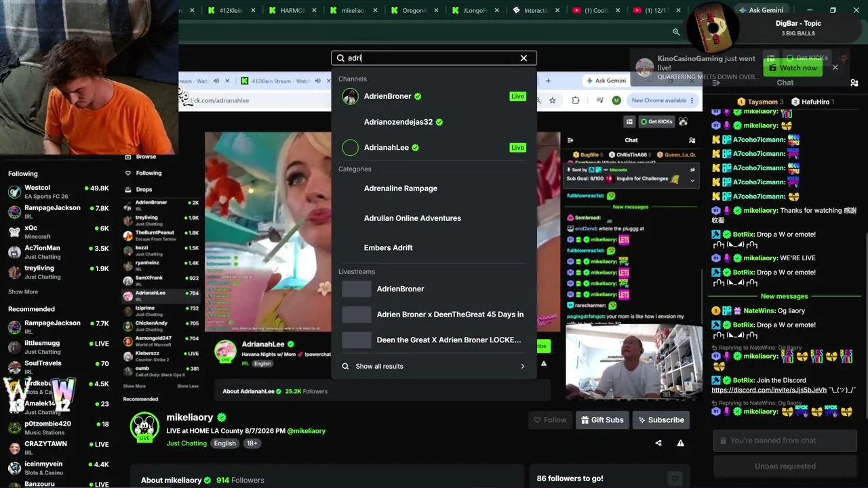Open the Adrianozendejas32 channel result
Viewport: 868px width, 488px height.
point(434,122)
